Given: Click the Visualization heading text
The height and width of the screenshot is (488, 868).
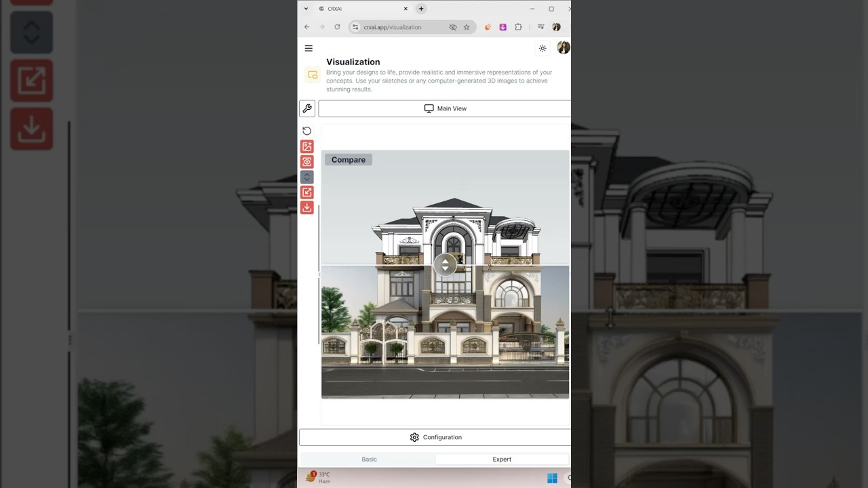Looking at the screenshot, I should (x=353, y=62).
